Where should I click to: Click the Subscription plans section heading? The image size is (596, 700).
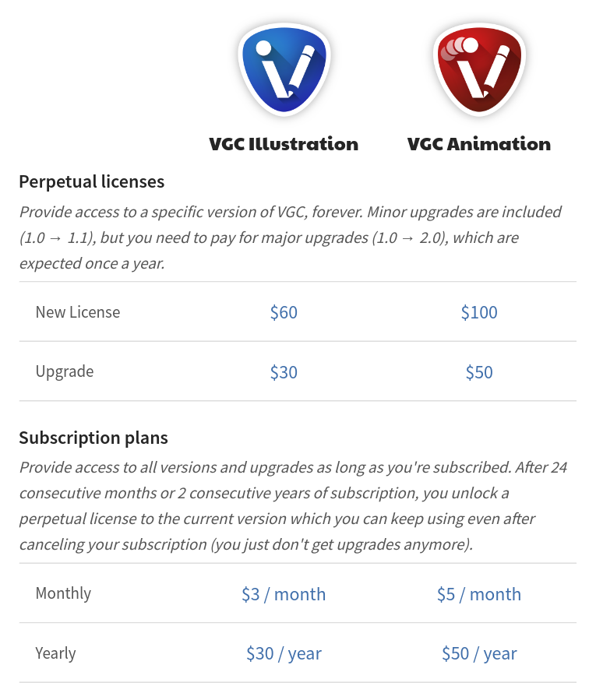[93, 438]
